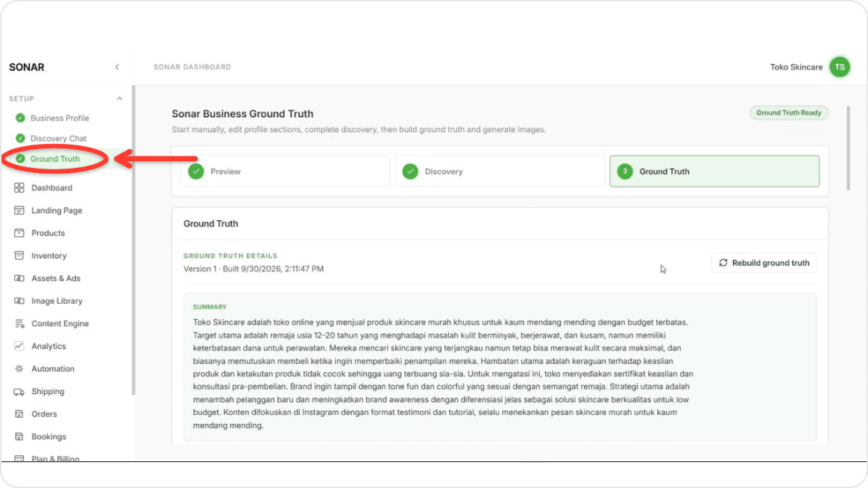
Task: Click the SONAR DASHBOARD breadcrumb
Action: pos(192,67)
